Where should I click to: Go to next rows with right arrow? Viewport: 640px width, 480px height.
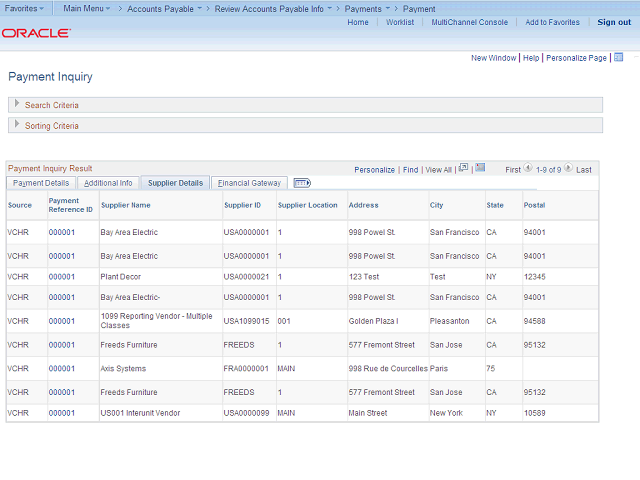pos(568,169)
